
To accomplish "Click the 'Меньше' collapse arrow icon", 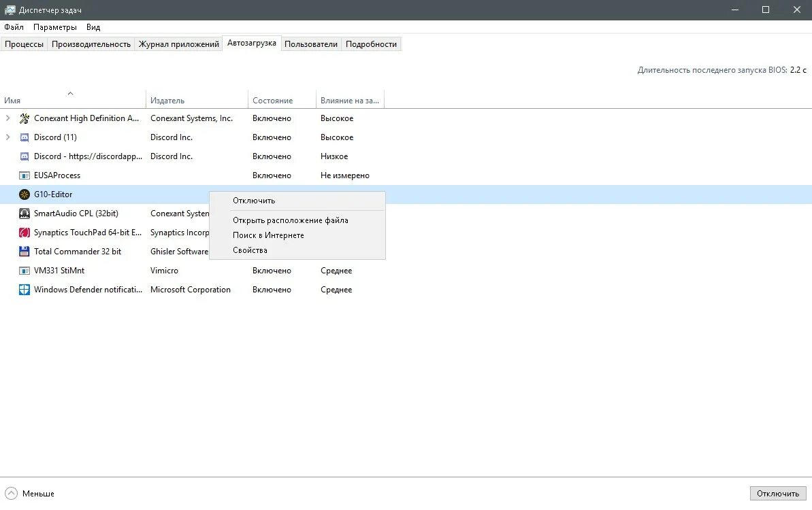I will (x=11, y=494).
